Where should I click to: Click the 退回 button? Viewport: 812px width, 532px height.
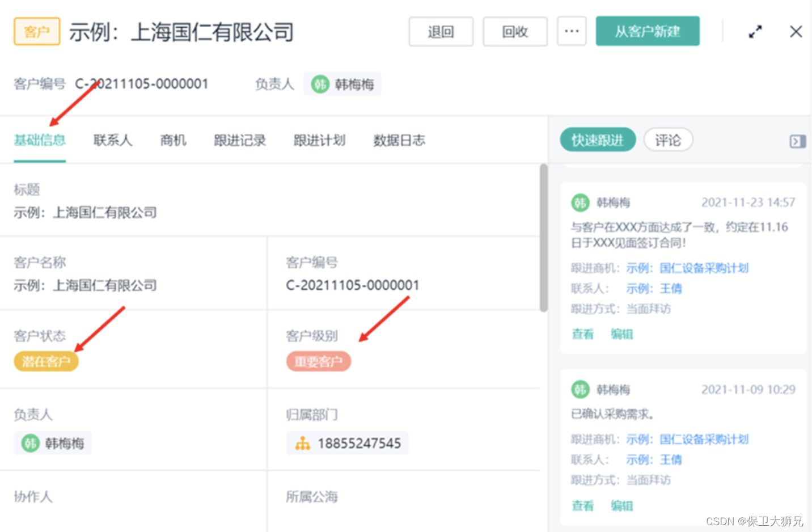click(x=441, y=32)
